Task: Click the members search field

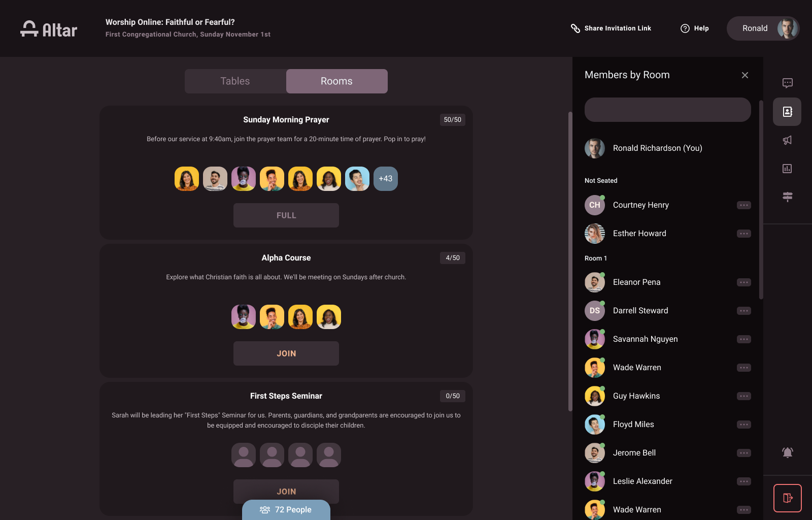Action: pos(668,110)
